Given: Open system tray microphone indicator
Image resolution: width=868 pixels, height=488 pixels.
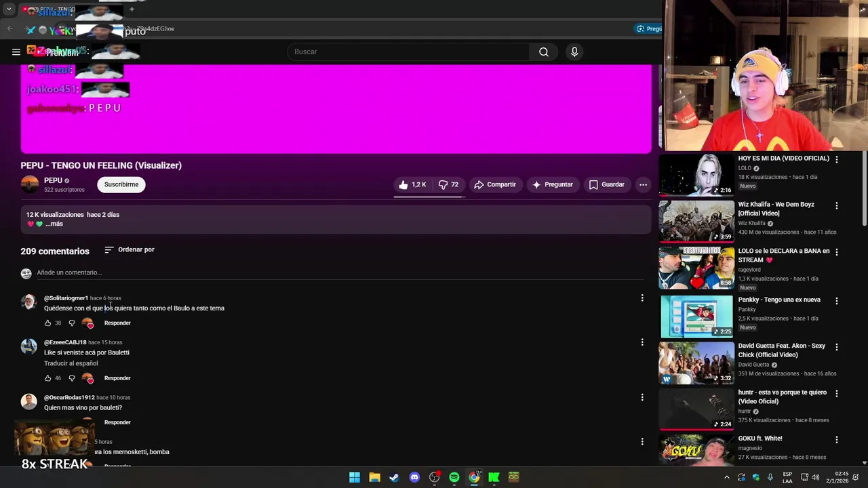Looking at the screenshot, I should pos(770,477).
